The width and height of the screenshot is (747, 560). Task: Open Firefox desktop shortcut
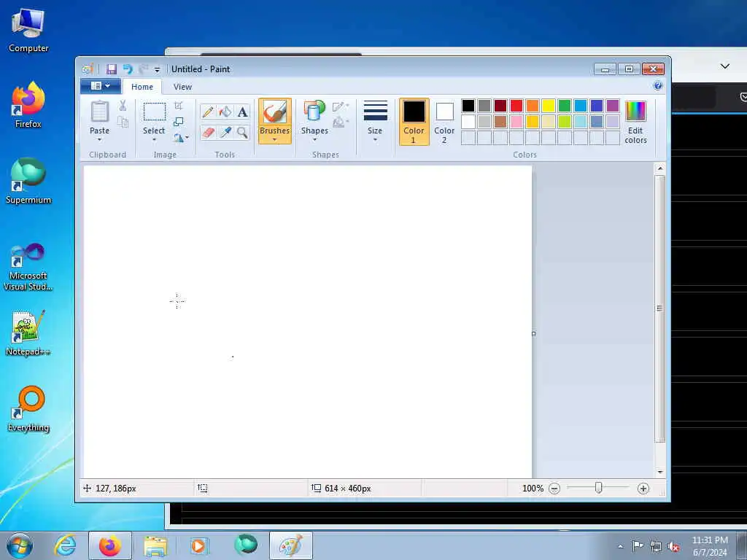tap(28, 105)
